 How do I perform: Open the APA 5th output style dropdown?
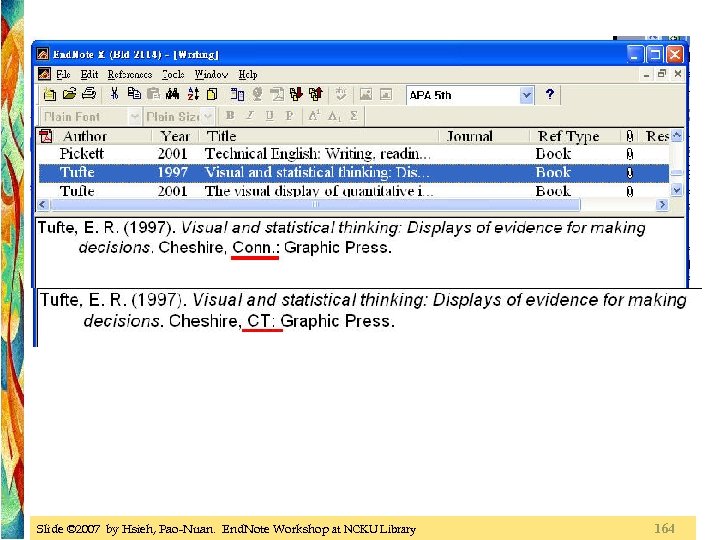527,96
